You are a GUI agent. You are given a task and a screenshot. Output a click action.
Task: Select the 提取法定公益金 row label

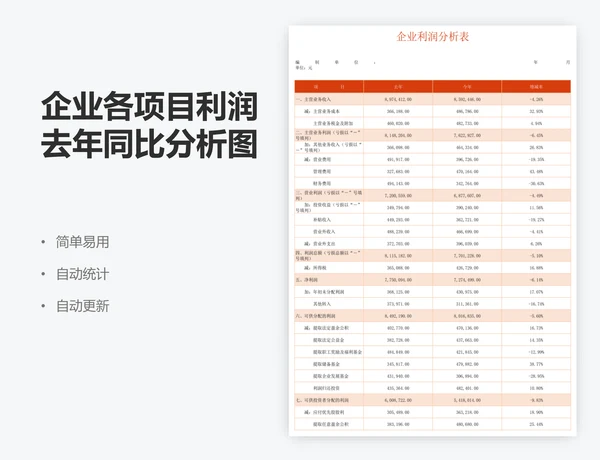click(328, 340)
